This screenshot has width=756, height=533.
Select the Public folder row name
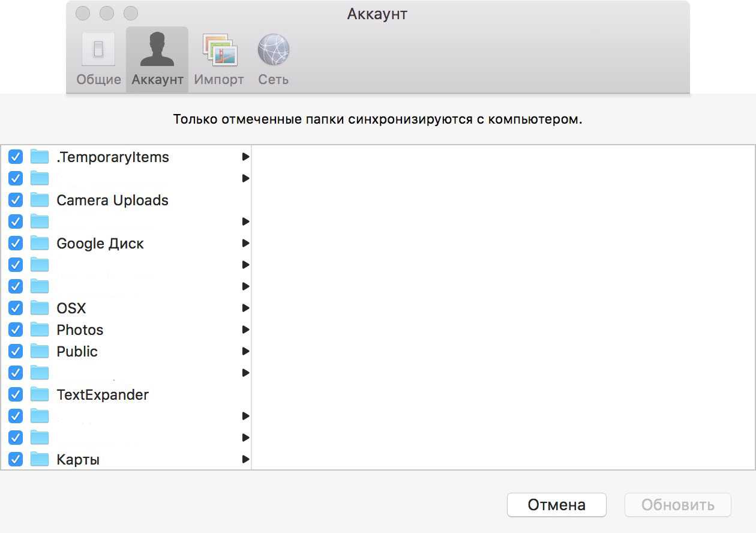77,352
